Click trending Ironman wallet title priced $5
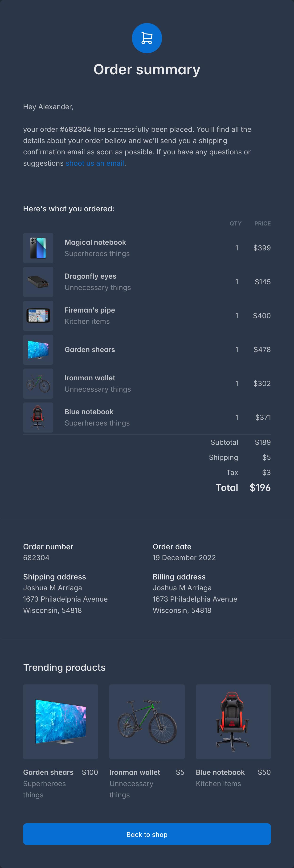The height and width of the screenshot is (868, 294). (x=135, y=772)
